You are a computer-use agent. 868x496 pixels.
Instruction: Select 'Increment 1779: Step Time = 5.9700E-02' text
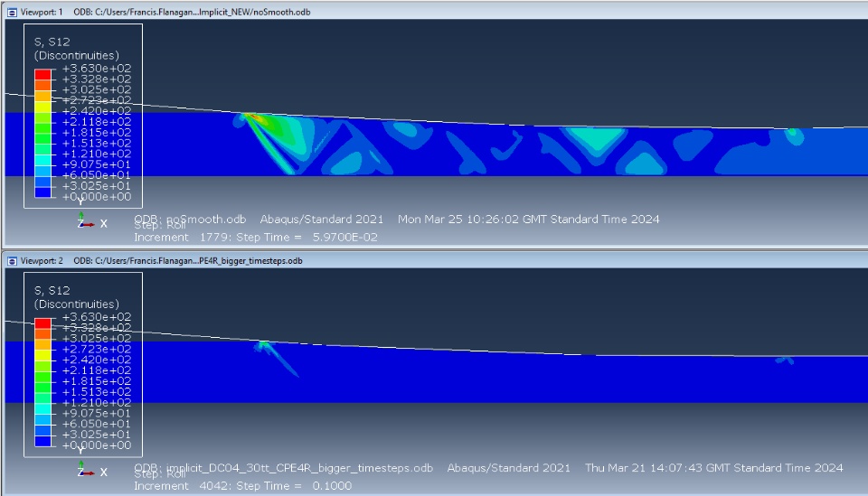256,238
